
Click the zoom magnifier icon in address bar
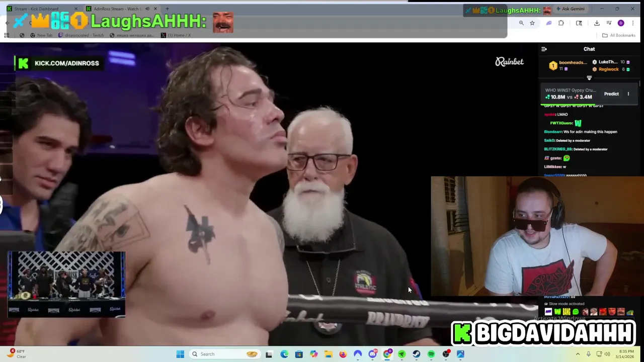(521, 23)
